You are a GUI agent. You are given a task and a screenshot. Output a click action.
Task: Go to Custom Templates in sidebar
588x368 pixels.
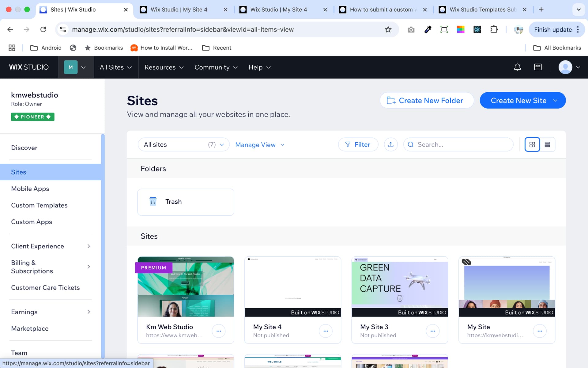(x=39, y=205)
